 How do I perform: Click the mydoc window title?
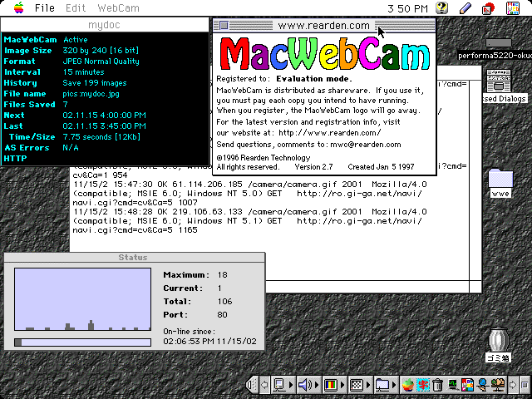104,25
